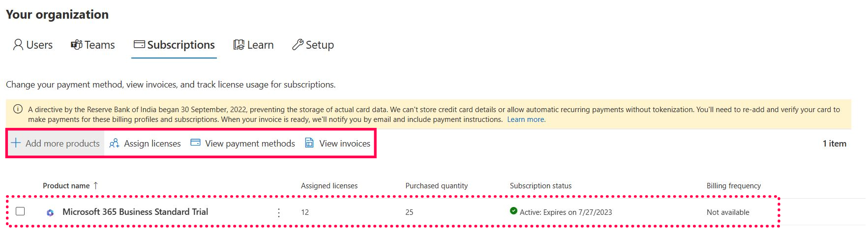Click the plus icon beside Add more products

(16, 143)
